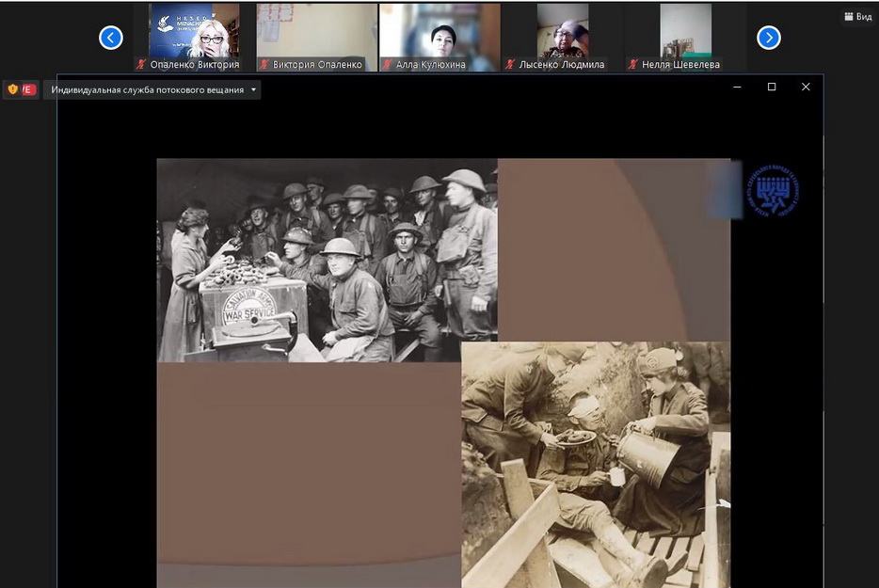This screenshot has height=588, width=879.
Task: Select Алла Кулюхина video thumbnail
Action: pyautogui.click(x=439, y=37)
